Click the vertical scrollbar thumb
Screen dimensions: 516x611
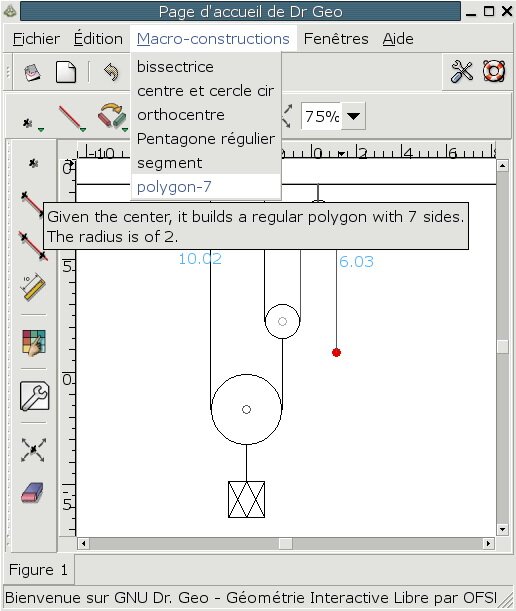click(x=502, y=346)
